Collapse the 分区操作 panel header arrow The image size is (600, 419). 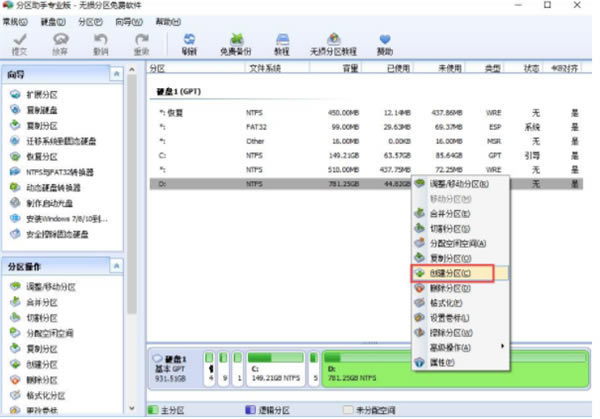tap(116, 266)
